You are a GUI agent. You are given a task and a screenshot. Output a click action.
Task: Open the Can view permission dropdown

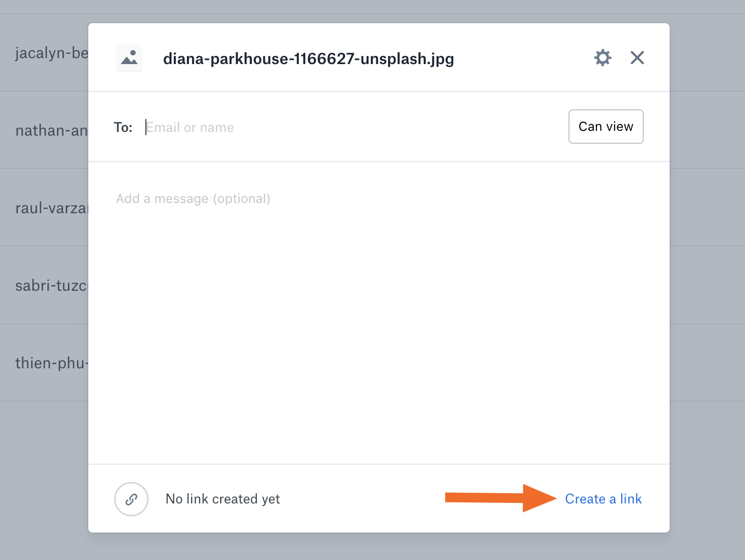[x=606, y=127]
